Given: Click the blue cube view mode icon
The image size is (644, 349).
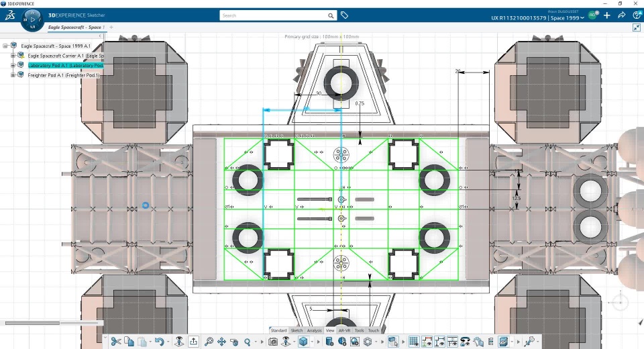Looking at the screenshot, I should (303, 342).
